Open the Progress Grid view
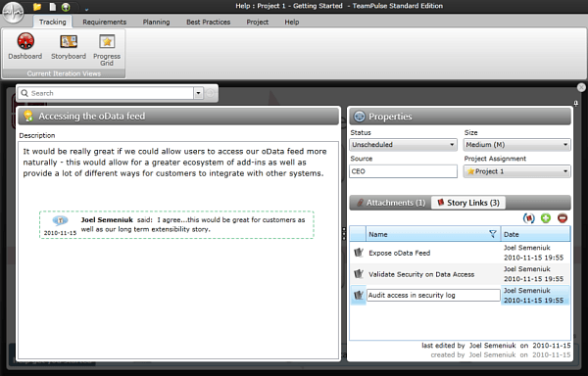 click(107, 49)
